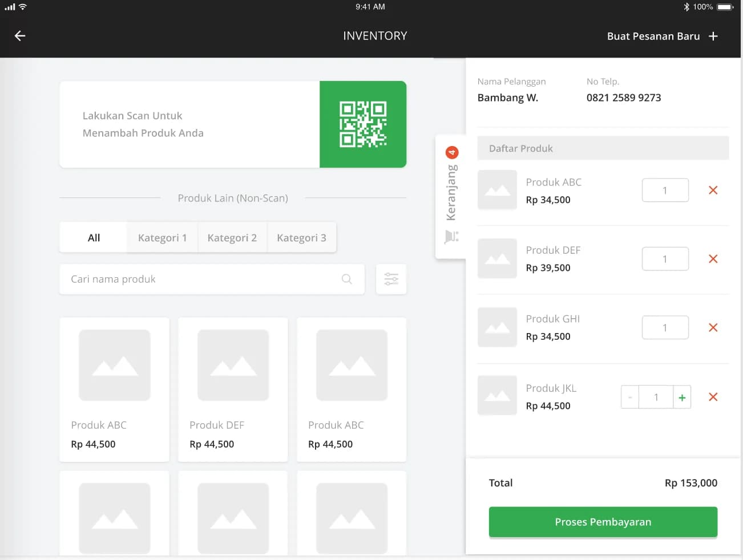Viewport: 743px width, 560px height.
Task: Click the battery indicator icon
Action: pyautogui.click(x=725, y=7)
